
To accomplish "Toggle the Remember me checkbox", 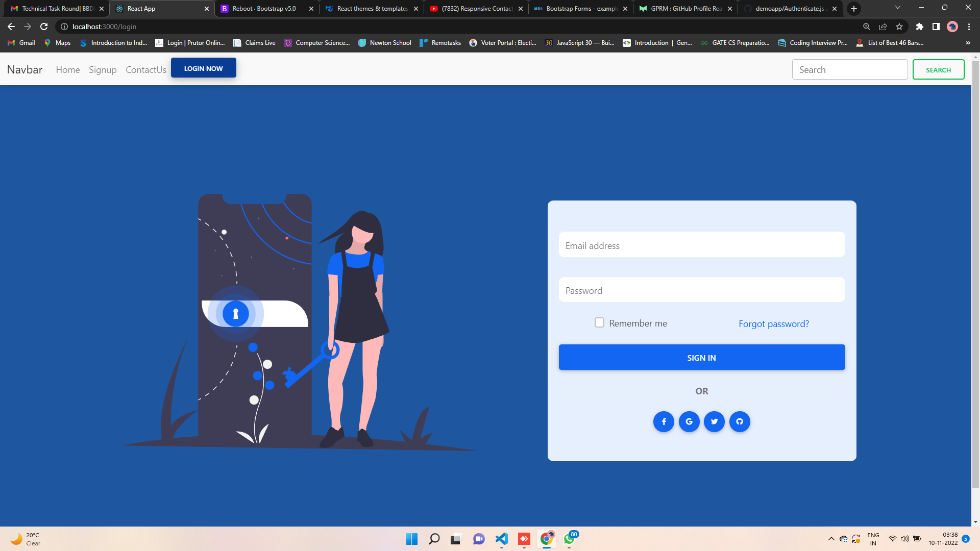I will (x=599, y=322).
